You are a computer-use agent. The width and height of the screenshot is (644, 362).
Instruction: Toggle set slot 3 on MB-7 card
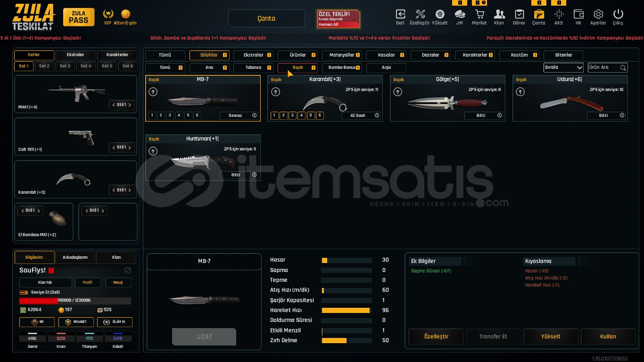click(x=170, y=115)
